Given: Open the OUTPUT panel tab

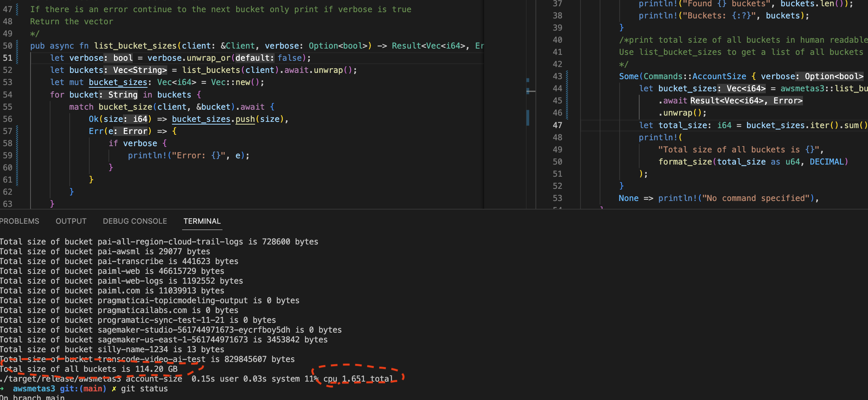Looking at the screenshot, I should 71,221.
